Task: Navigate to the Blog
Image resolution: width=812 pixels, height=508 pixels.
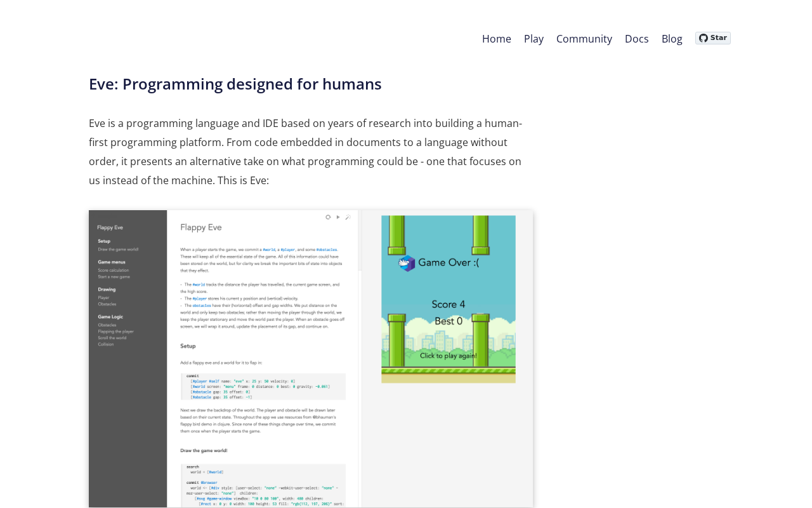Action: click(672, 39)
